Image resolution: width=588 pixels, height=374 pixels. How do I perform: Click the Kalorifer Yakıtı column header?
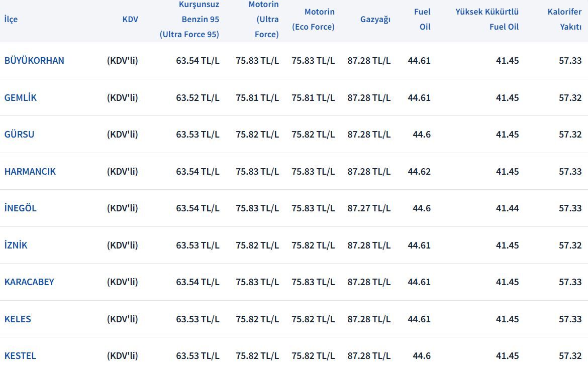pyautogui.click(x=564, y=20)
